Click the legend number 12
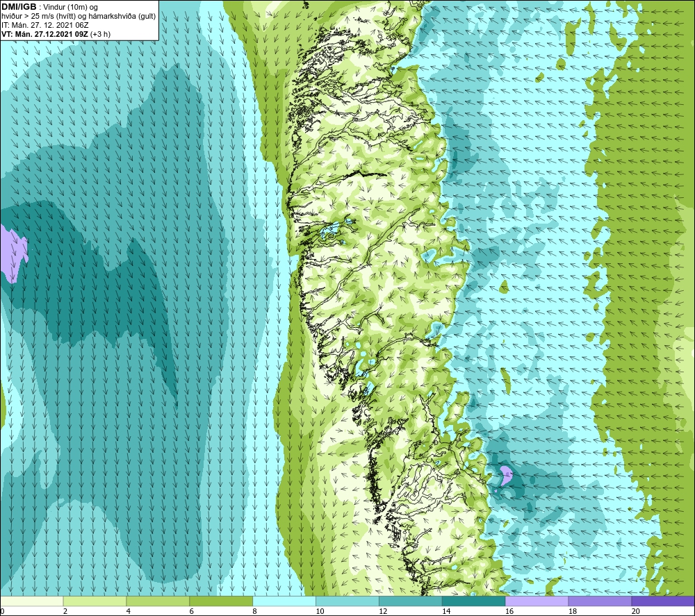This screenshot has height=616, width=695. coord(383,612)
